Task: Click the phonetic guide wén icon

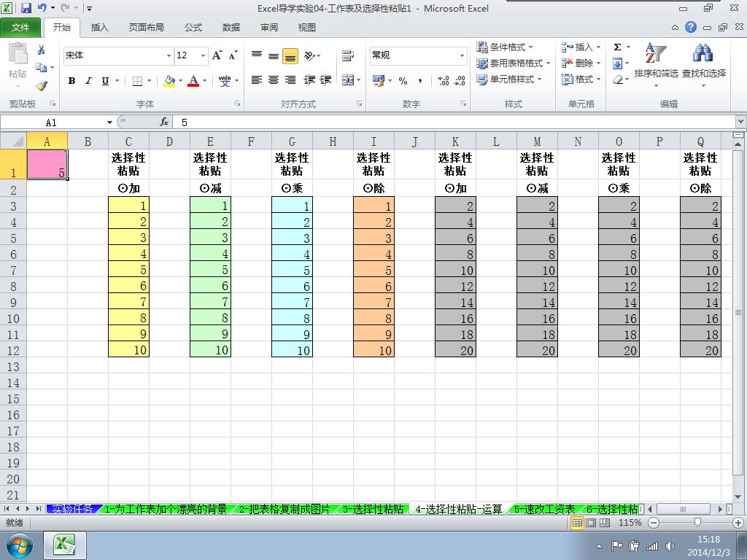Action: pyautogui.click(x=225, y=81)
